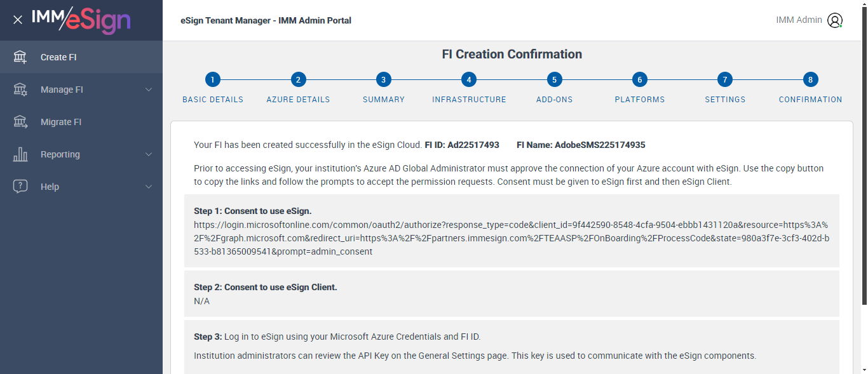Jump to step 2 Azure Details
This screenshot has width=868, height=374.
tap(298, 80)
